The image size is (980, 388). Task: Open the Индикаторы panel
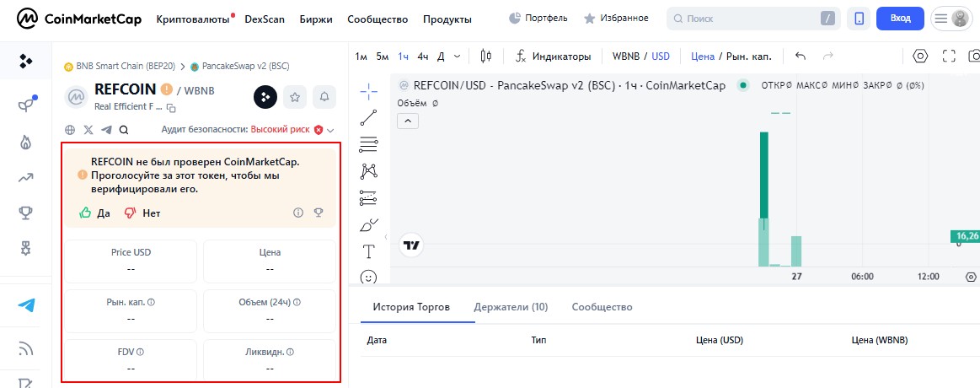[553, 57]
